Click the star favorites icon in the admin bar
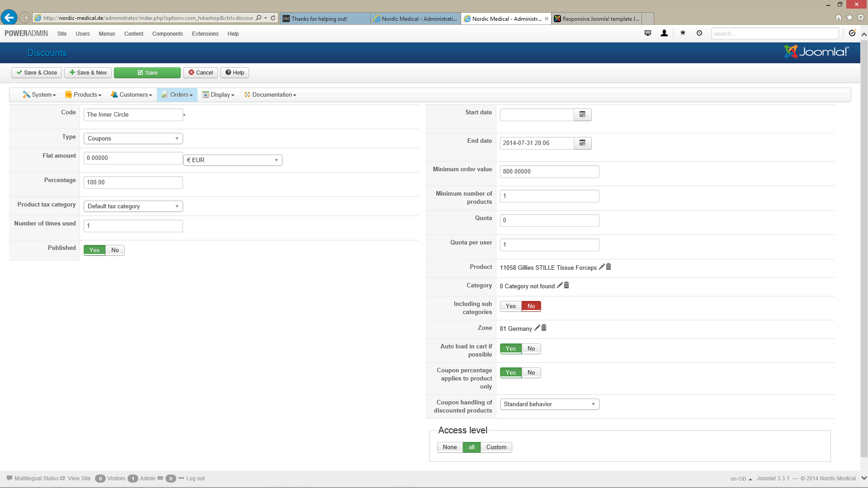868x488 pixels. click(683, 33)
